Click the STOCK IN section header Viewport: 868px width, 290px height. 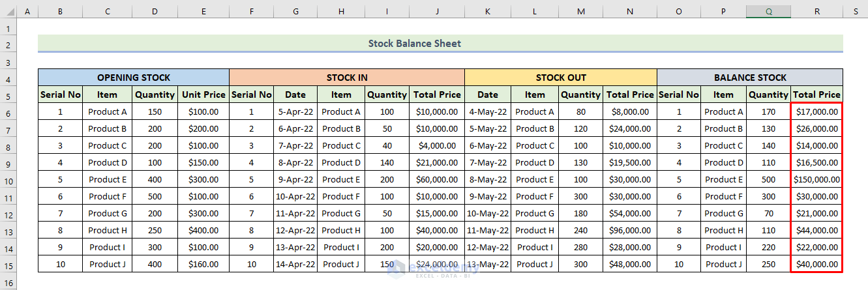347,78
